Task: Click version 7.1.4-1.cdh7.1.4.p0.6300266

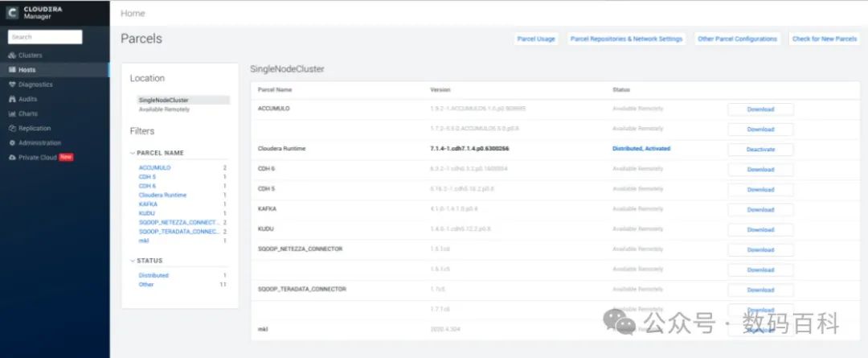Action: pyautogui.click(x=469, y=149)
